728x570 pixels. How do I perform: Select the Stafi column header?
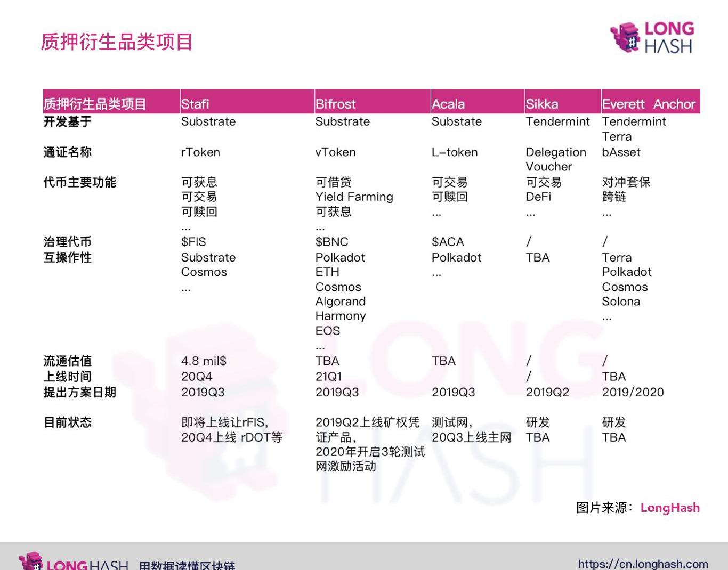195,104
